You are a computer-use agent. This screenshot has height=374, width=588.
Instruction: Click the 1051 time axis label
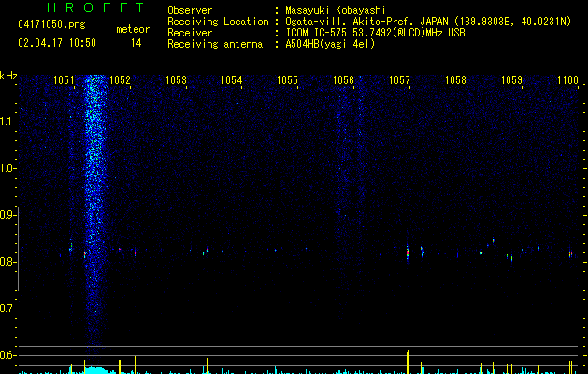point(64,80)
